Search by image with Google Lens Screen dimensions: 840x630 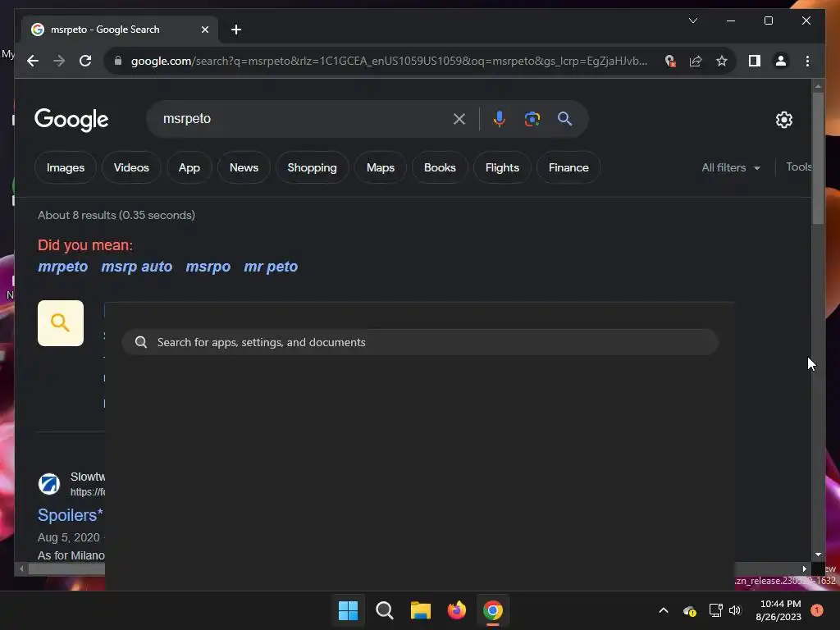[532, 119]
